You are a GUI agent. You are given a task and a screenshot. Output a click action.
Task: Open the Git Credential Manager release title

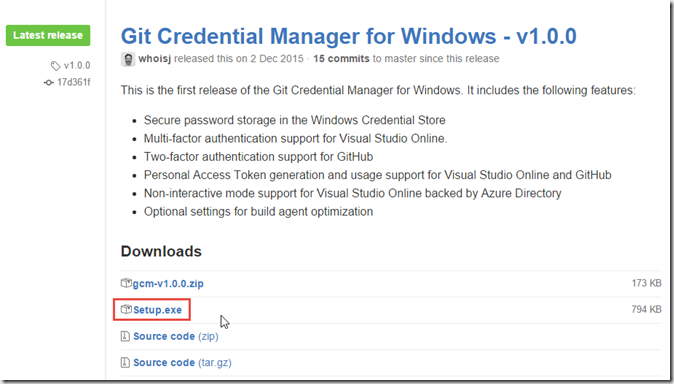click(x=348, y=36)
